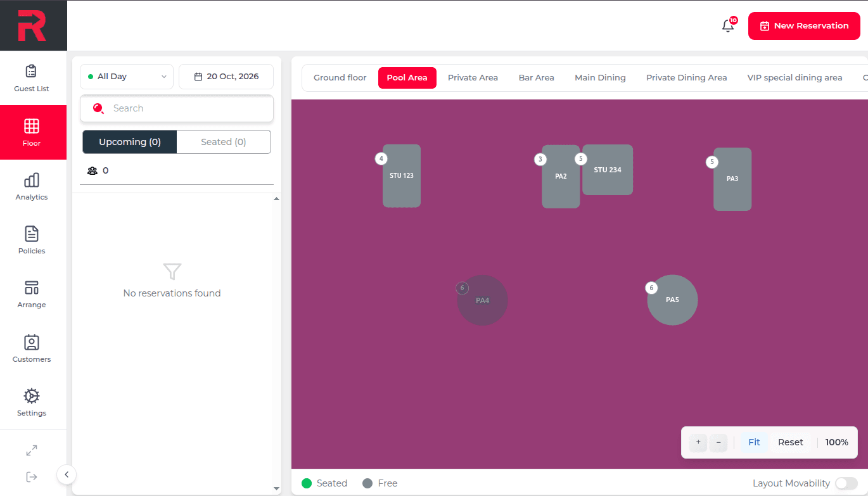
Task: Open the Customers section
Action: (32, 349)
